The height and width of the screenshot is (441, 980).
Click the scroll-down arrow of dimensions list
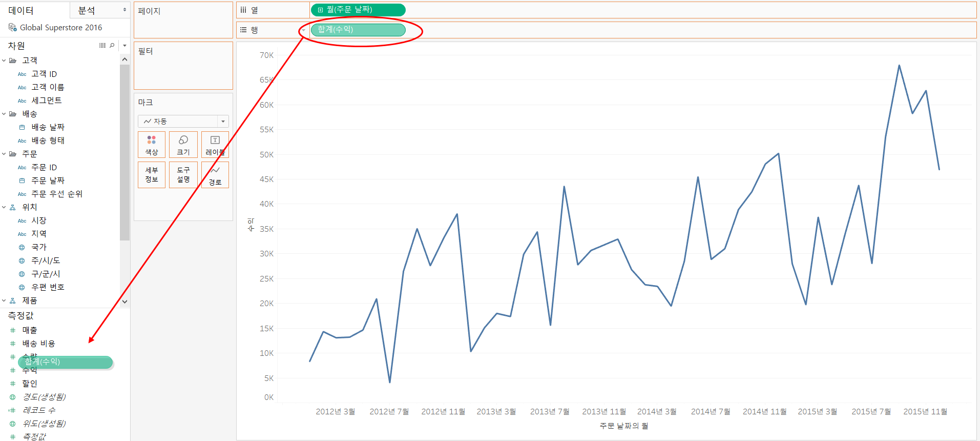click(x=124, y=302)
